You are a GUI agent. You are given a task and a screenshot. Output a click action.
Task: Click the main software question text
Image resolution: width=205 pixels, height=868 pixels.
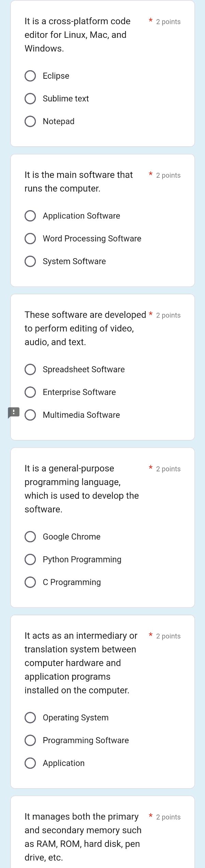(x=79, y=181)
